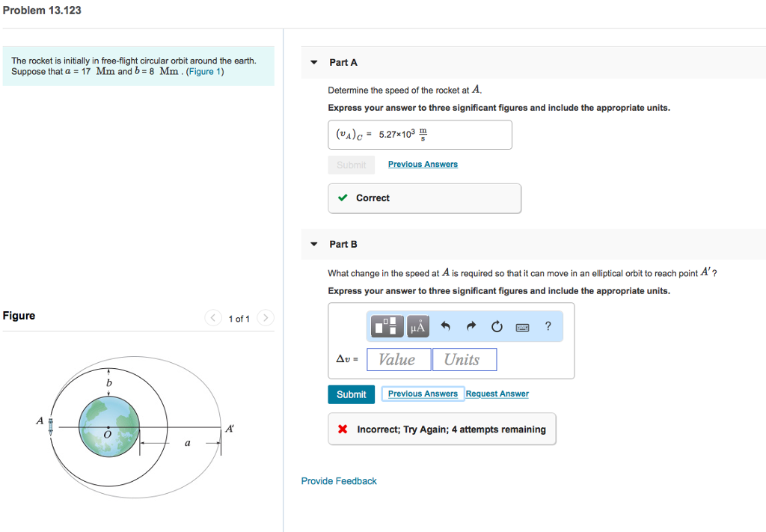Image resolution: width=766 pixels, height=532 pixels.
Task: Reset the answer with the circular arrow
Action: [497, 326]
